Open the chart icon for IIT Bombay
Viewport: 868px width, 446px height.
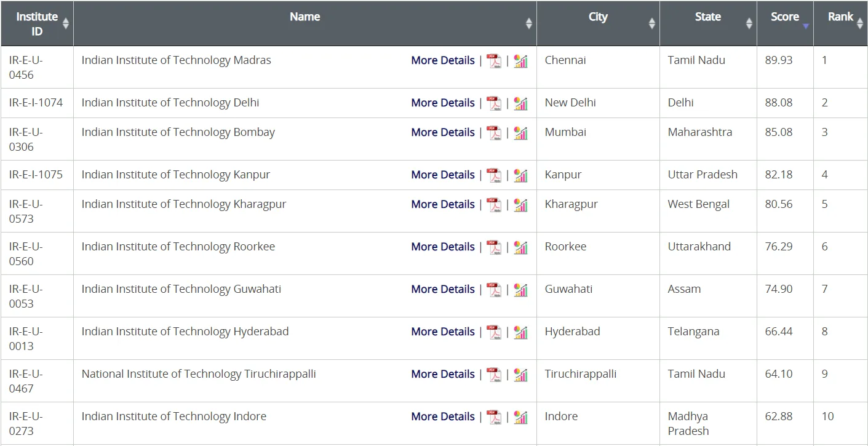(520, 133)
